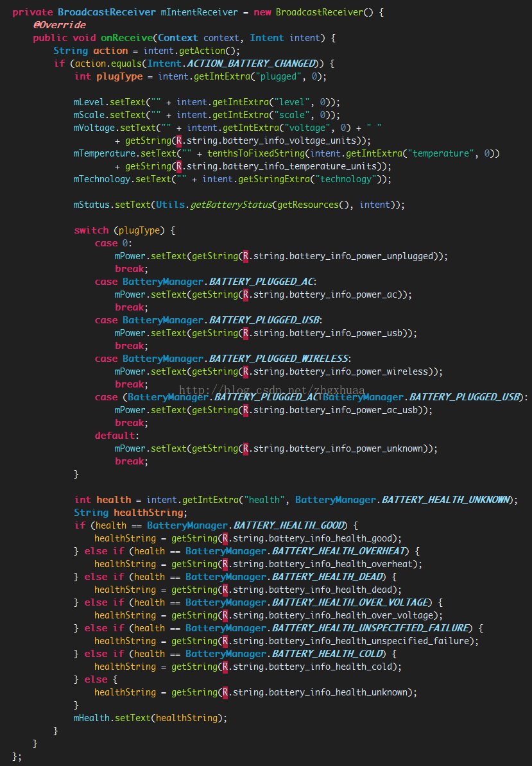The height and width of the screenshot is (766, 532).
Task: Click battery_info_power_ac_usb resource name
Action: [354, 411]
